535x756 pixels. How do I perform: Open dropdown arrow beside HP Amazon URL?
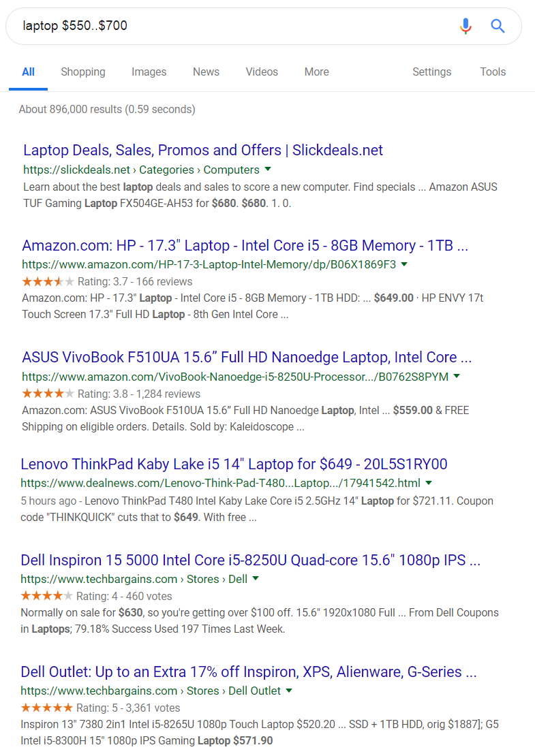click(404, 264)
